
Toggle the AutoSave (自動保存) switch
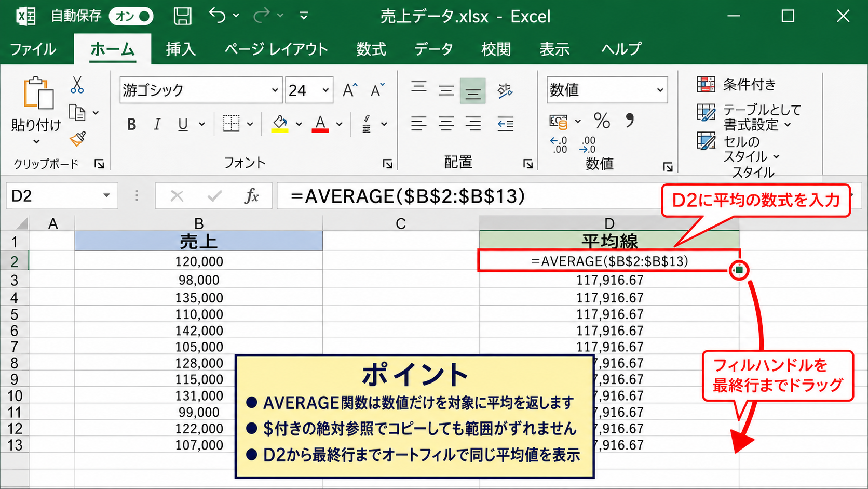pos(131,17)
